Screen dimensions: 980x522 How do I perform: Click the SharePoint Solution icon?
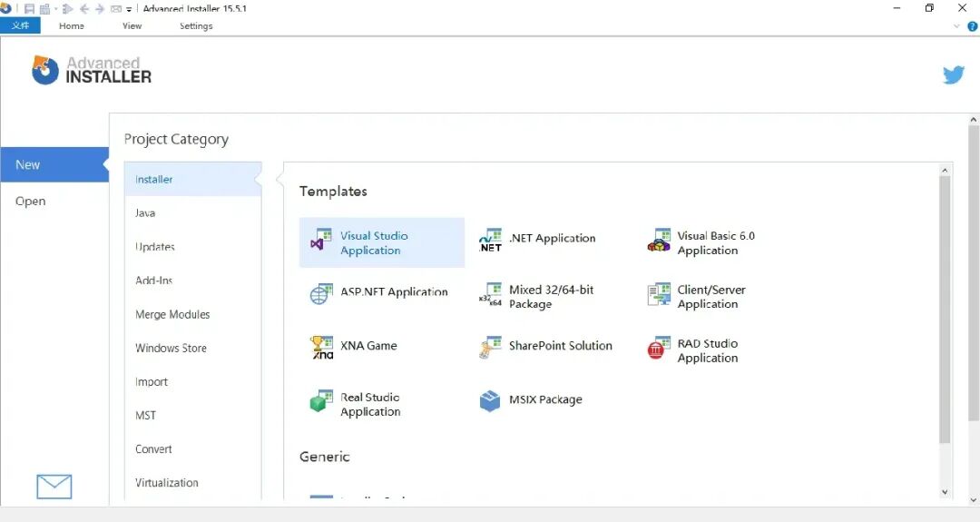coord(490,348)
